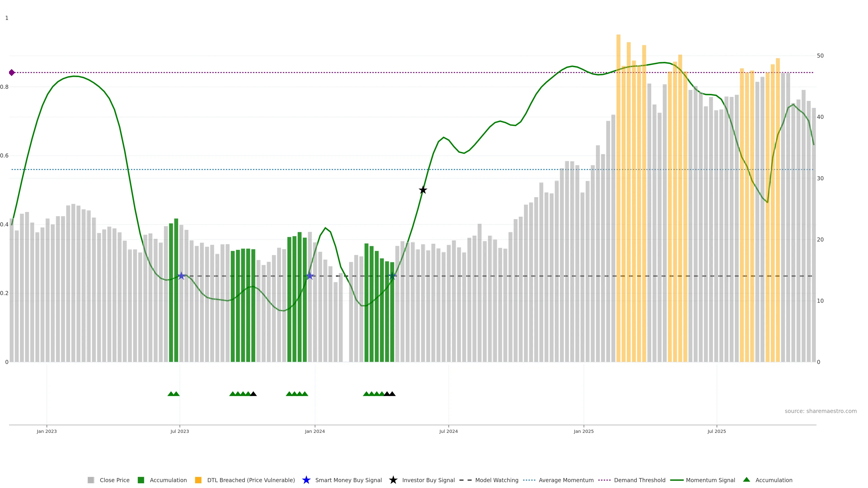Click the blue star near Jan 2024
This screenshot has height=488, width=868.
pos(310,276)
